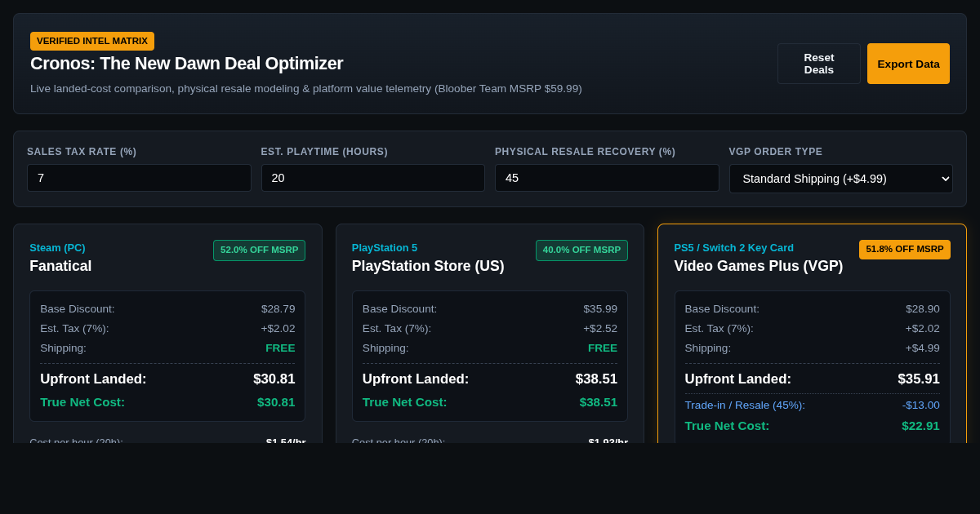Click the Steam (PC) platform label
The image size is (980, 514).
coord(57,248)
